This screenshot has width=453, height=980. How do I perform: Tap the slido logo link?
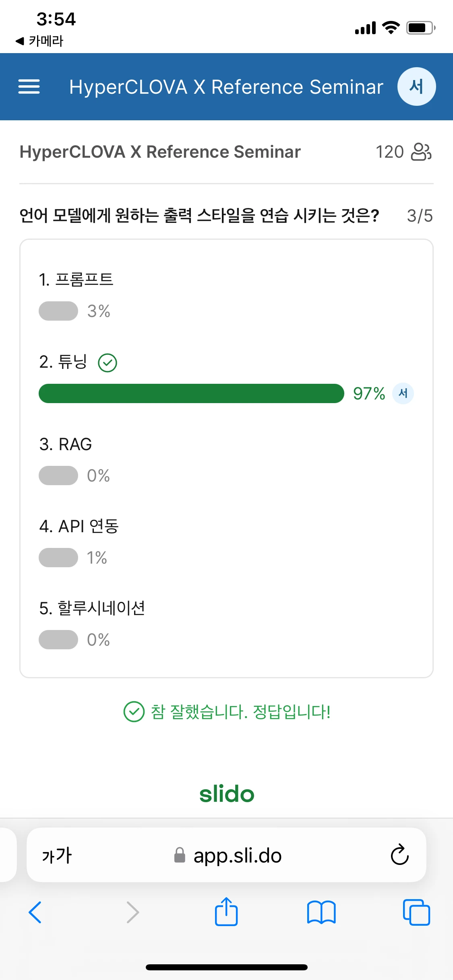[x=227, y=794]
